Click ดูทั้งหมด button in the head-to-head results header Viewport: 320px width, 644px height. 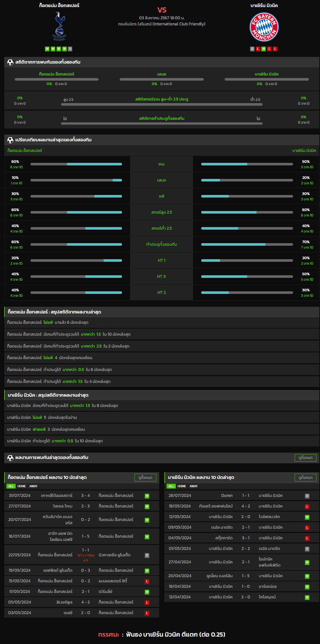pyautogui.click(x=306, y=458)
